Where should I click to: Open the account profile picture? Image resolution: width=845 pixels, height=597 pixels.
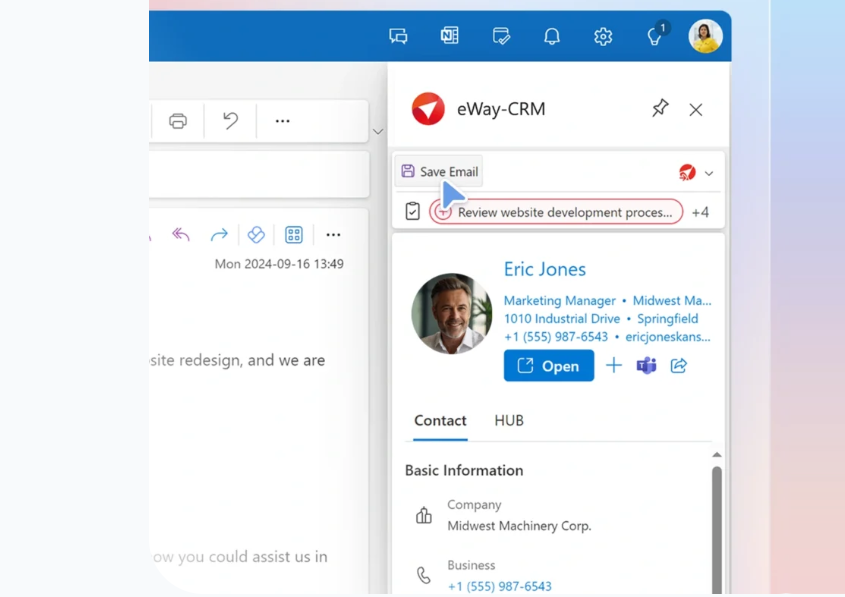[x=705, y=36]
